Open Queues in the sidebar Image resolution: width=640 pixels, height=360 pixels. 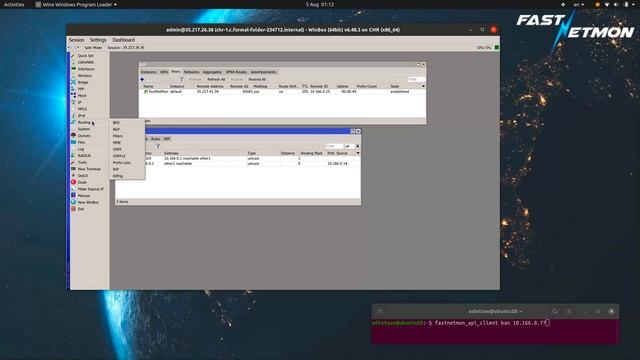coord(84,136)
